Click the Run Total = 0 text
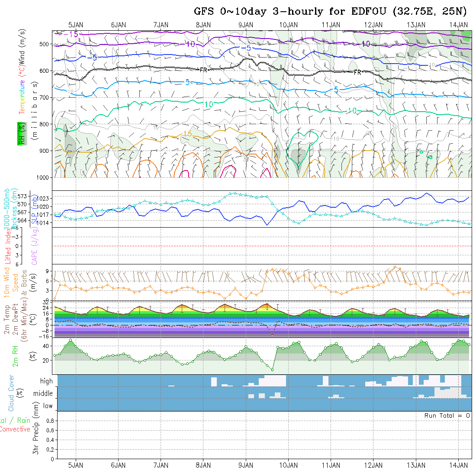The image size is (476, 476). (x=447, y=415)
